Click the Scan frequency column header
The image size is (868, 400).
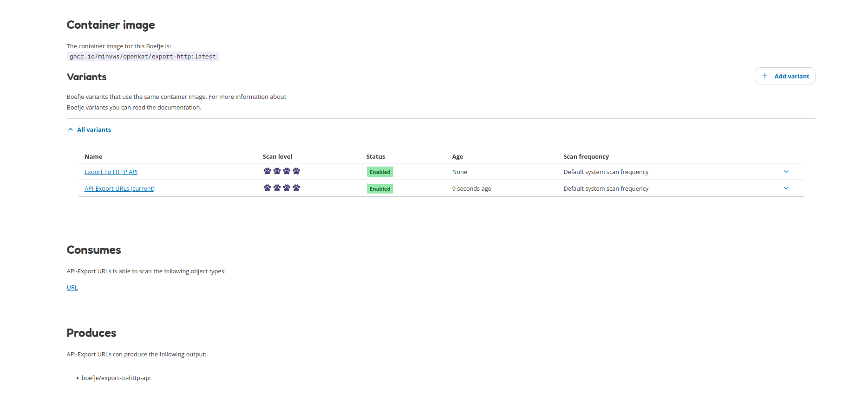(586, 156)
